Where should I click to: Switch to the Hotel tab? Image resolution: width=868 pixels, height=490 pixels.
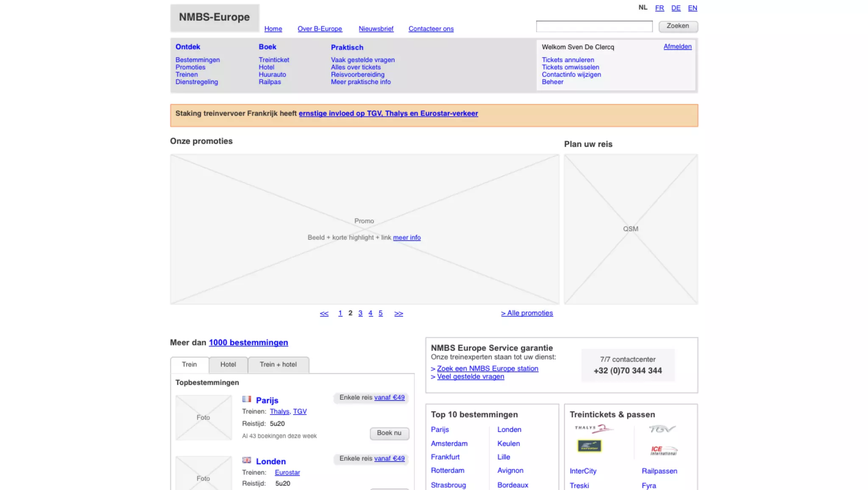click(x=228, y=365)
